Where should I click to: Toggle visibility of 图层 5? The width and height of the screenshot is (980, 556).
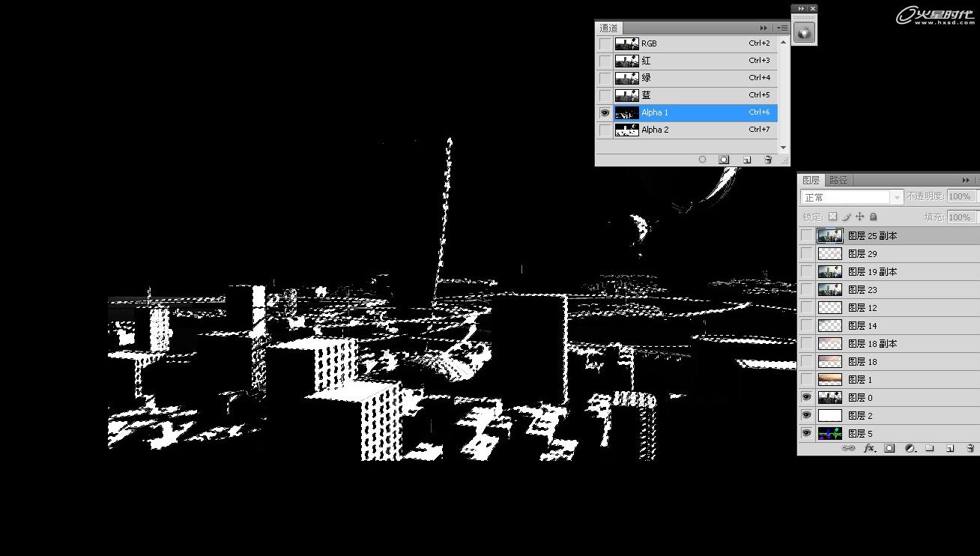806,433
